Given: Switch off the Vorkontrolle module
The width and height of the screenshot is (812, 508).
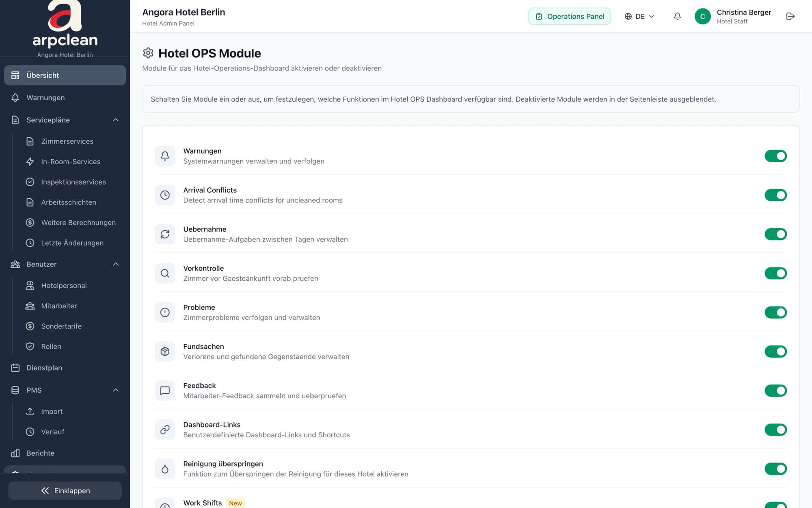Looking at the screenshot, I should click(775, 273).
